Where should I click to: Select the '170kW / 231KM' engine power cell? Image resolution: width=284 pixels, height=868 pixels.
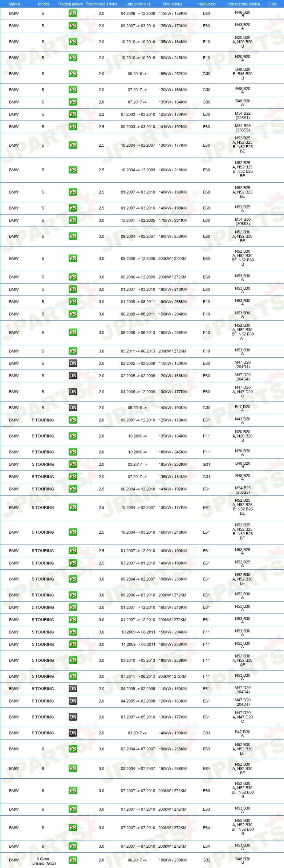[x=173, y=220]
